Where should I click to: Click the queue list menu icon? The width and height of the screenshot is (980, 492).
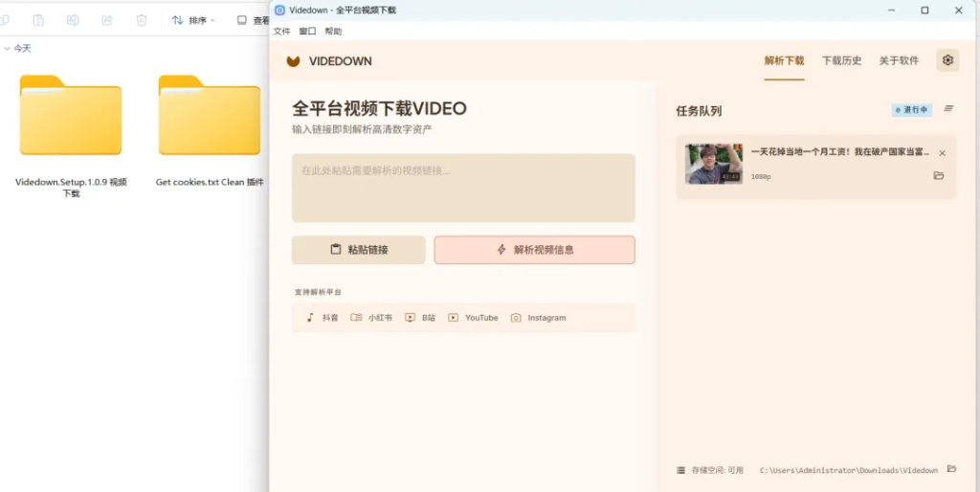click(948, 109)
